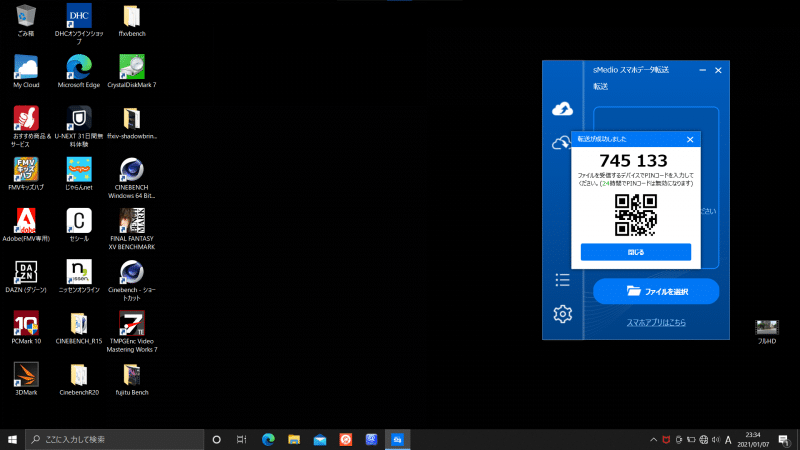
Task: Open the スマホアプリはこちら link
Action: click(656, 322)
